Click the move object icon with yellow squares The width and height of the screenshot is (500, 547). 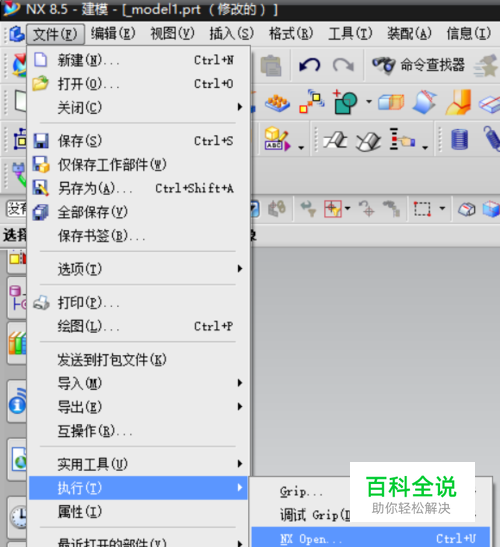[312, 102]
